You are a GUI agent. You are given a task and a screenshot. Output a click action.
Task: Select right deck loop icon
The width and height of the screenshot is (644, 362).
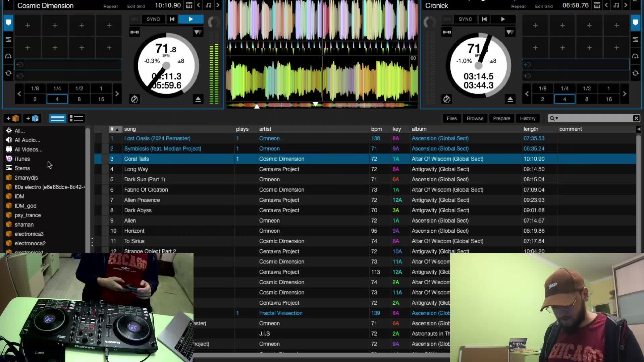coord(635,73)
